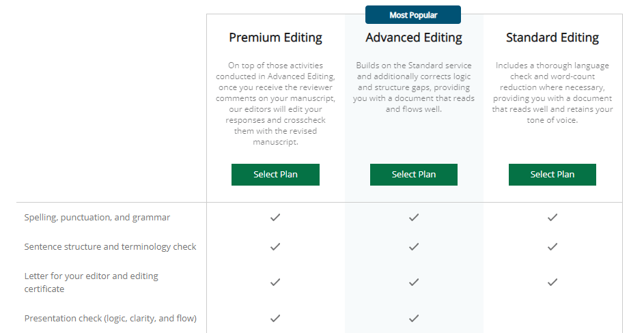Select Plan for Advanced Editing

click(414, 175)
